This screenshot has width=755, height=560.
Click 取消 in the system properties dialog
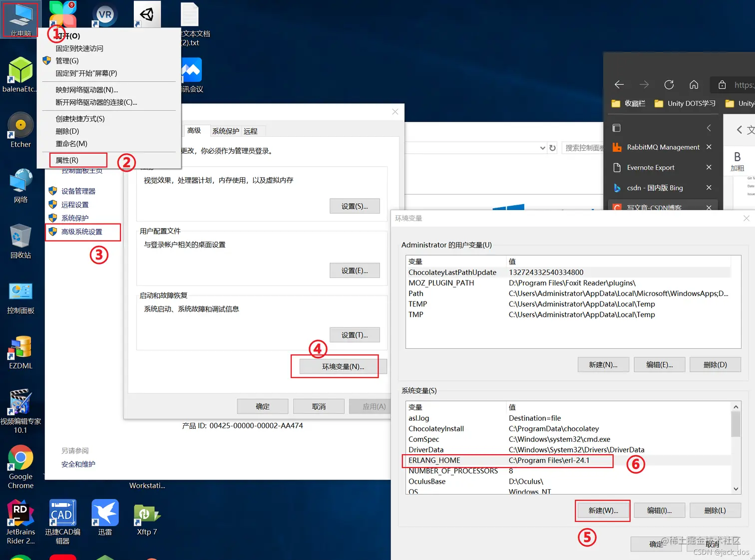(x=319, y=406)
